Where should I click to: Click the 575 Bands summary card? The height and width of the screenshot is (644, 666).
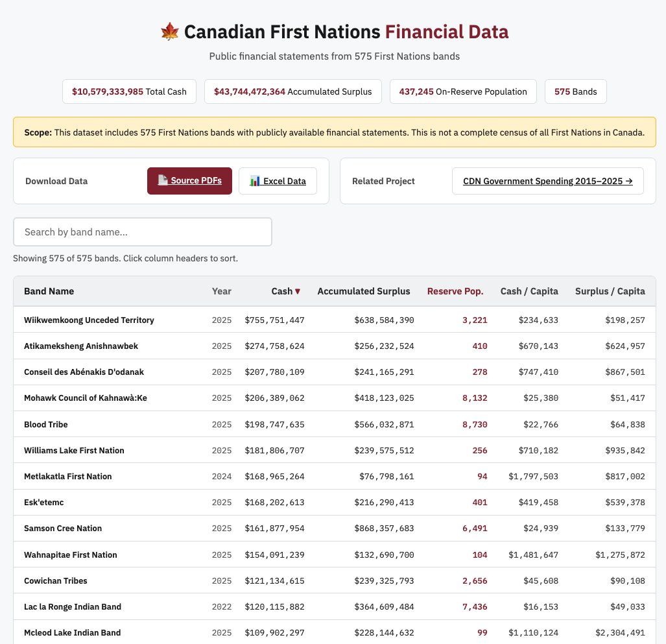[575, 91]
